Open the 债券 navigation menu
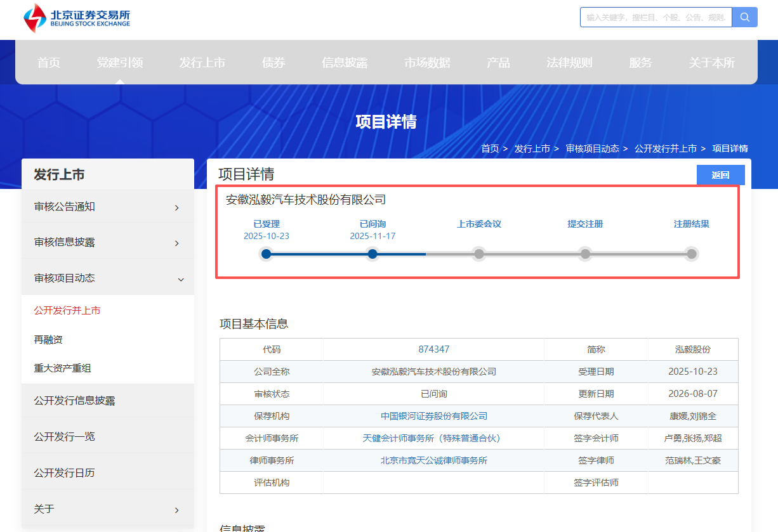778x532 pixels. (x=274, y=62)
